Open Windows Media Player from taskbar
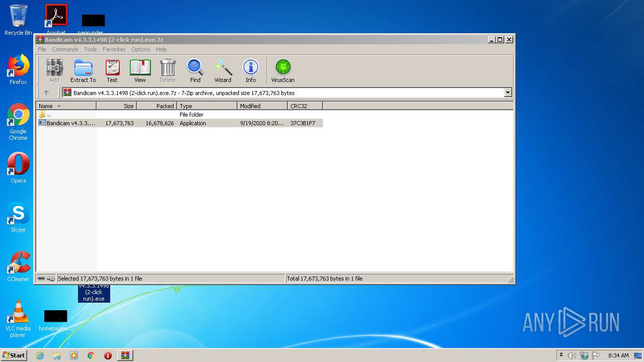Image resolution: width=644 pixels, height=362 pixels. (74, 355)
